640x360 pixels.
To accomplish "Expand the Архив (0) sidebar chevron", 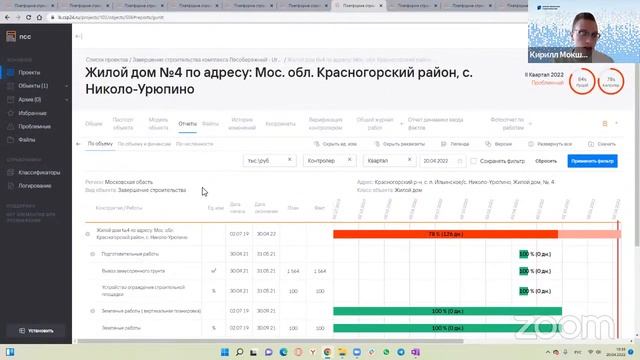I will point(67,100).
